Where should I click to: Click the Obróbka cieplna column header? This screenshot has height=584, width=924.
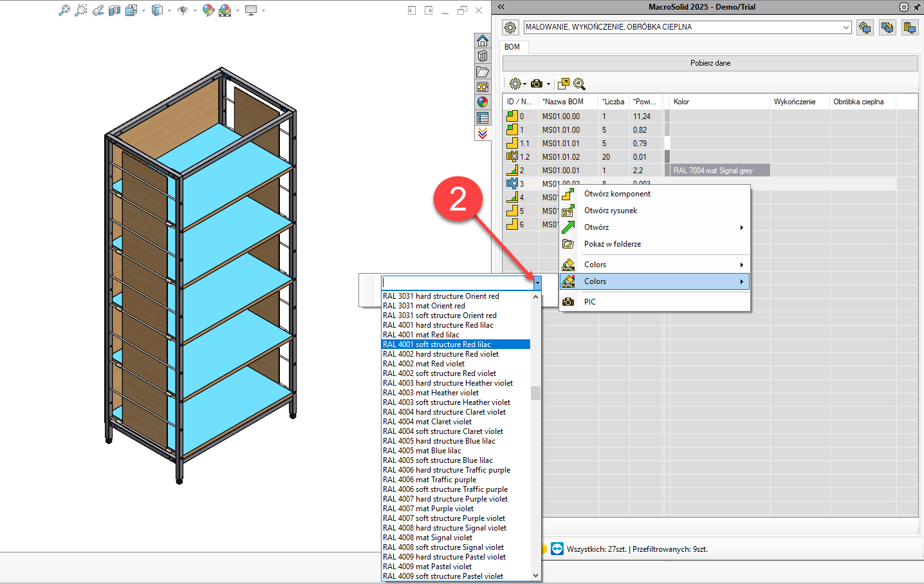point(863,102)
